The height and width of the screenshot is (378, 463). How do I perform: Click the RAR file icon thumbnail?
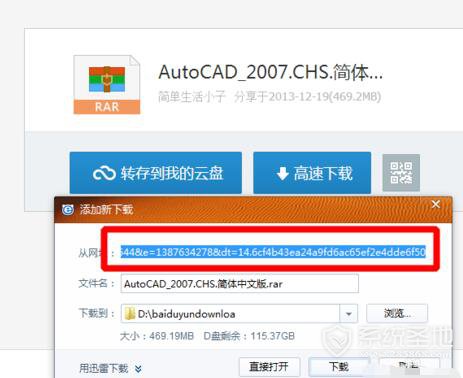click(x=107, y=85)
